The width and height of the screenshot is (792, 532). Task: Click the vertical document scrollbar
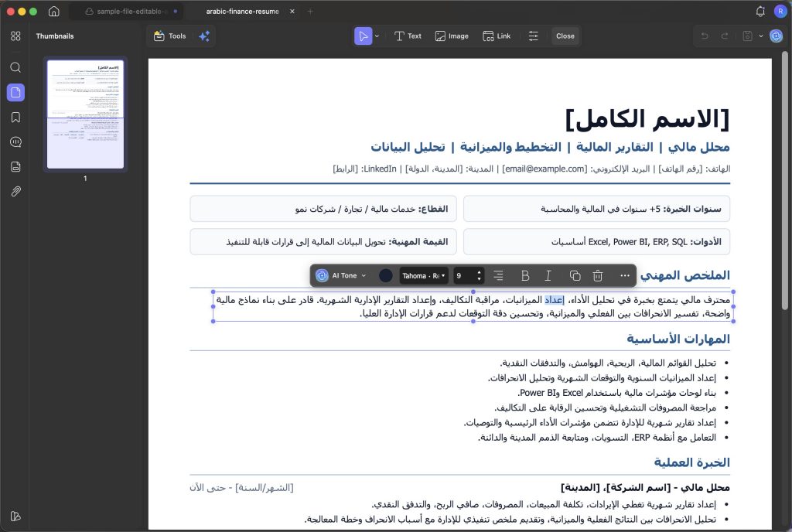tap(784, 180)
